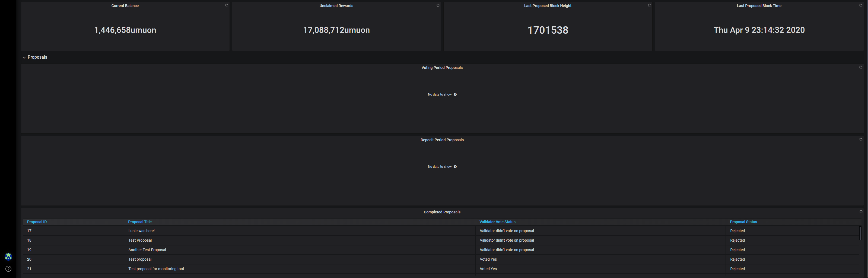Click Rejected status for proposal 17
This screenshot has height=278, width=868.
tap(737, 231)
